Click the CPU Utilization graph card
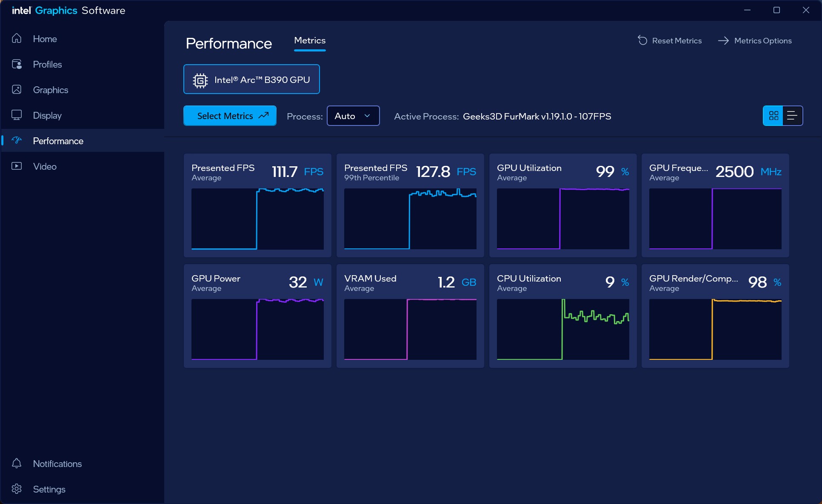Screen dimensions: 822x504 tap(562, 316)
